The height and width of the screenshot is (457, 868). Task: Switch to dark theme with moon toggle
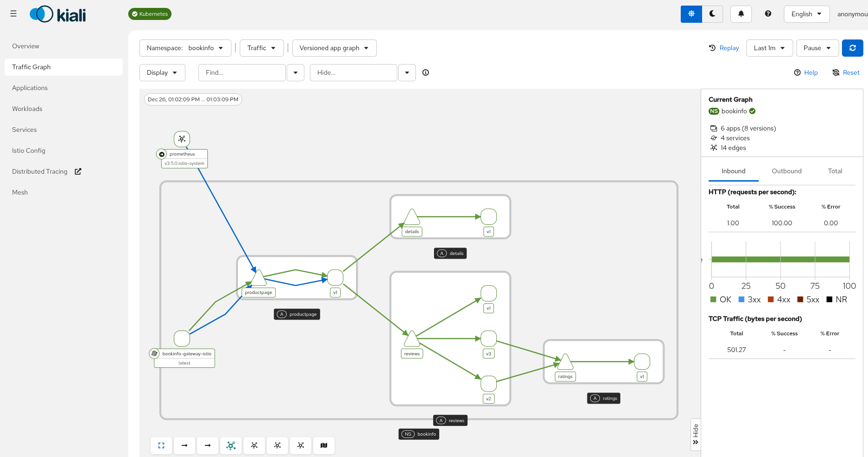coord(712,14)
